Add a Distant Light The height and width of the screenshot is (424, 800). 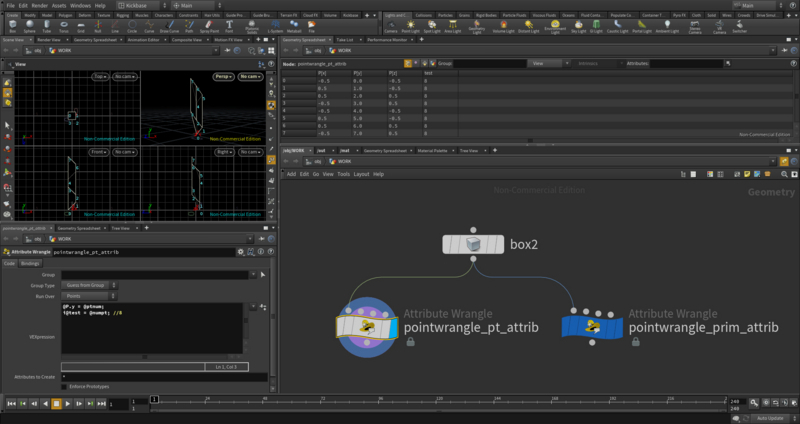529,26
